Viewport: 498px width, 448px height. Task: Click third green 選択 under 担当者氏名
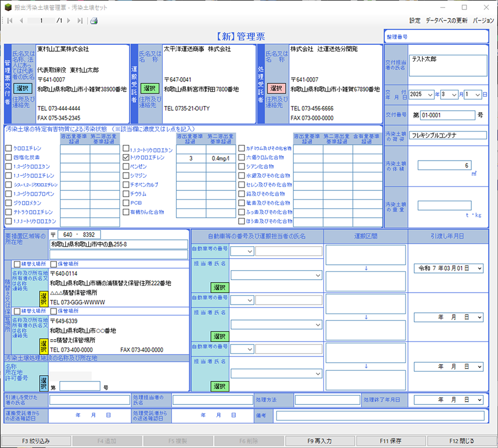pos(220,386)
